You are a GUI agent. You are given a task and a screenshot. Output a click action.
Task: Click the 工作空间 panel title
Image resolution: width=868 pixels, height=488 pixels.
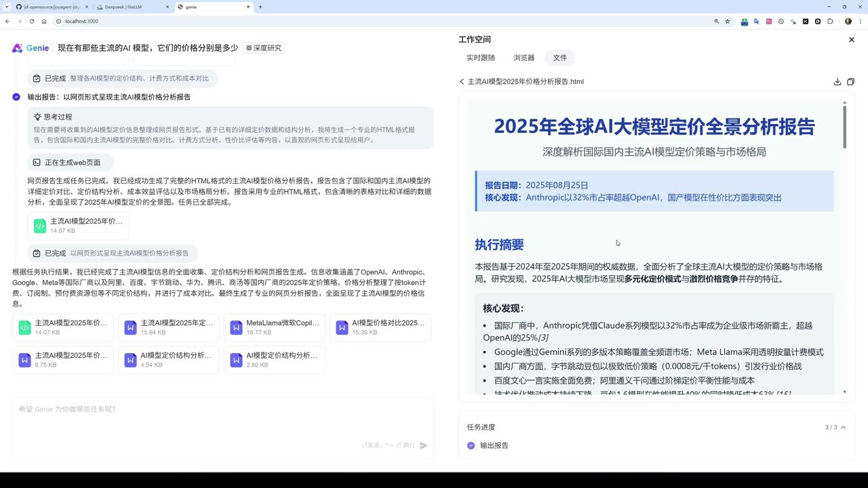pos(475,39)
